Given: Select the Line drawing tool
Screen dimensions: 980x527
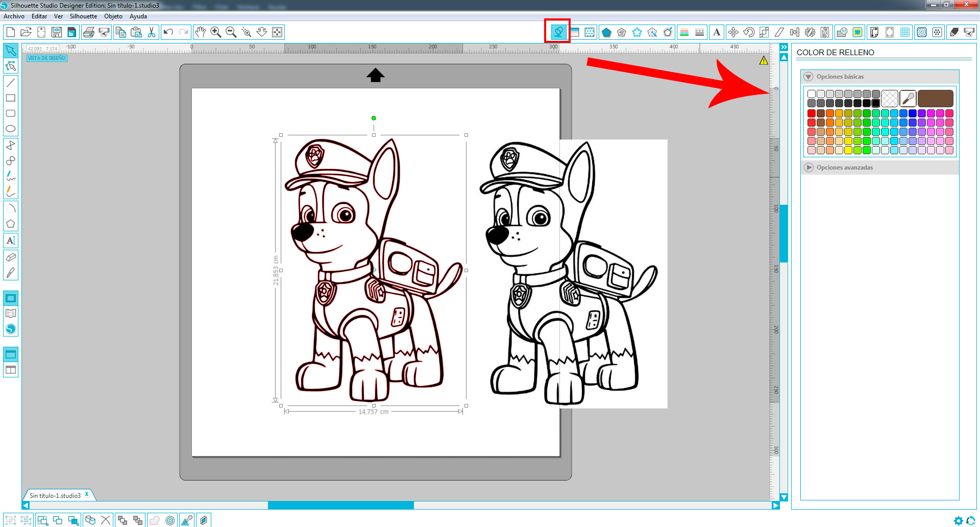Looking at the screenshot, I should (11, 82).
